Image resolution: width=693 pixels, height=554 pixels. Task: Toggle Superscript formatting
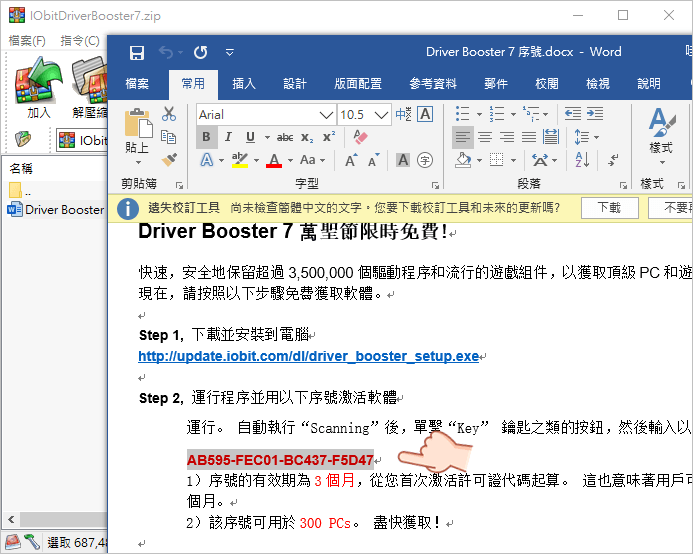329,137
